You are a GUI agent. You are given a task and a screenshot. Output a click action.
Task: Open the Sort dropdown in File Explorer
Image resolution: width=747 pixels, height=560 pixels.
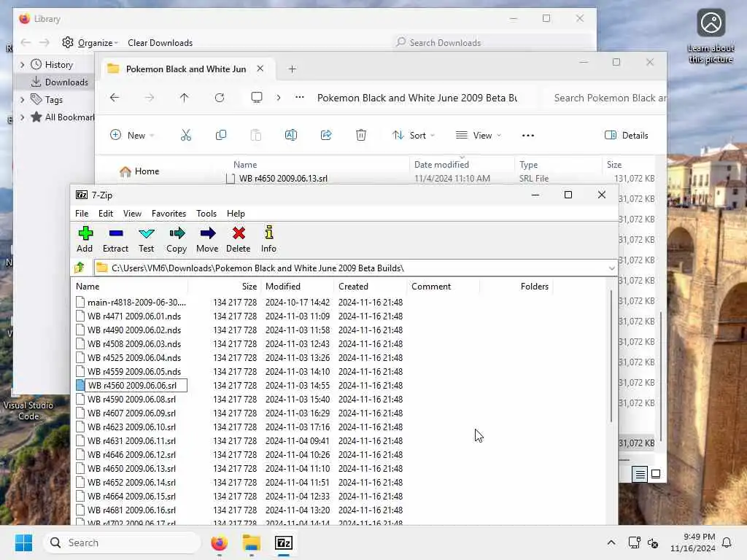tap(414, 135)
